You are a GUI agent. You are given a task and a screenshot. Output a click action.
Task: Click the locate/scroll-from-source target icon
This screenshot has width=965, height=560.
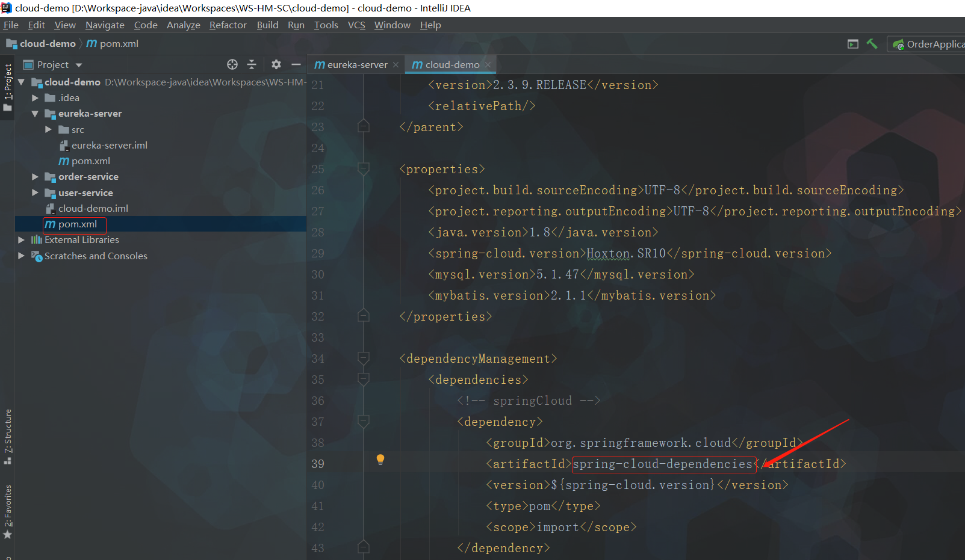232,64
